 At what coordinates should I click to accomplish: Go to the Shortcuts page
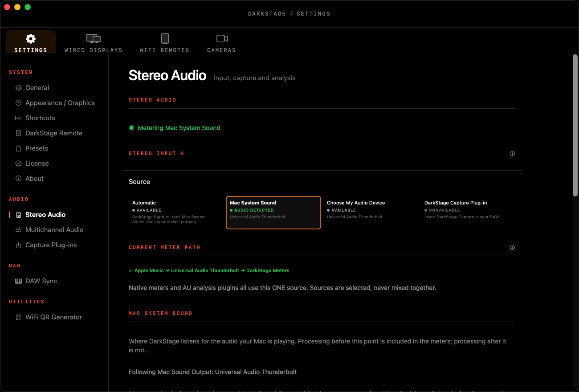pos(40,118)
